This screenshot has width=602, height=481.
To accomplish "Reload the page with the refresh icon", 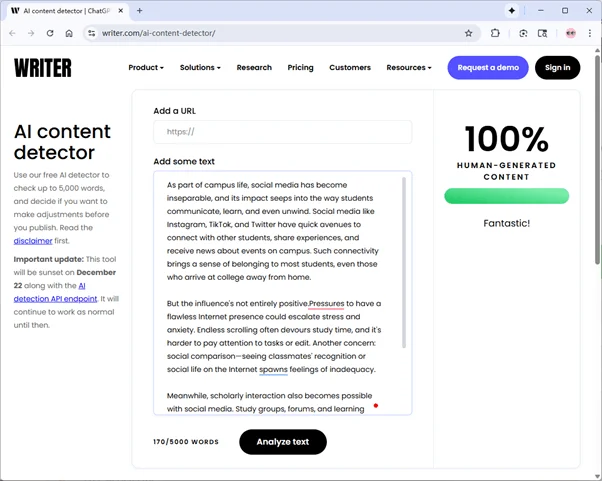I will pyautogui.click(x=50, y=33).
